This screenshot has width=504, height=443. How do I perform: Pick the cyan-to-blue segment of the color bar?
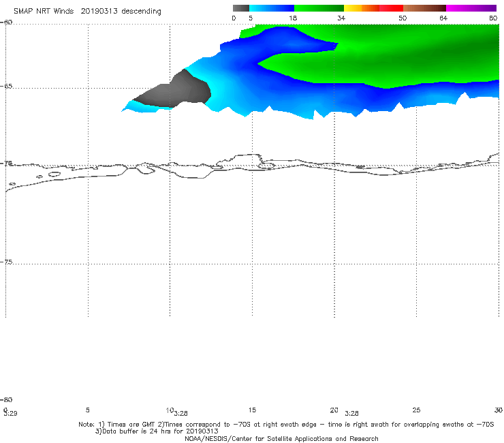(x=272, y=8)
